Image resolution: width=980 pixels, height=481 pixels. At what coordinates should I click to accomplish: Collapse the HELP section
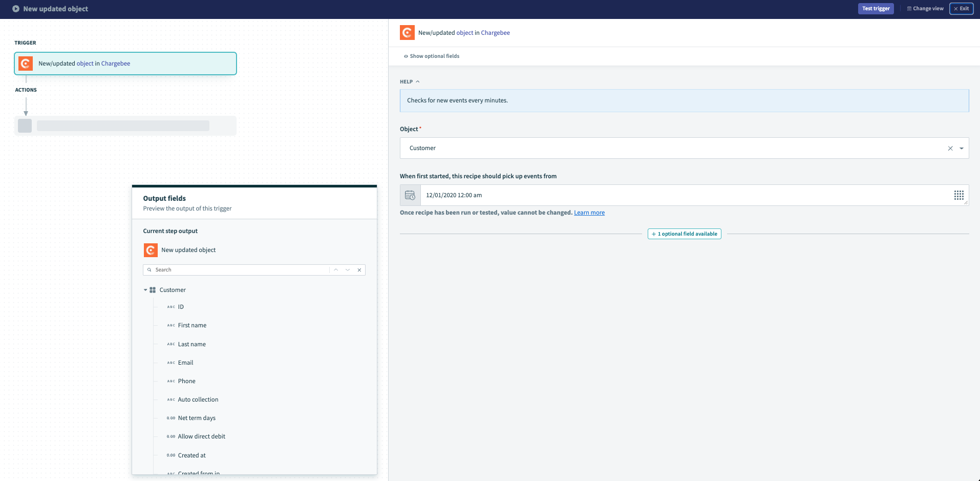(417, 81)
